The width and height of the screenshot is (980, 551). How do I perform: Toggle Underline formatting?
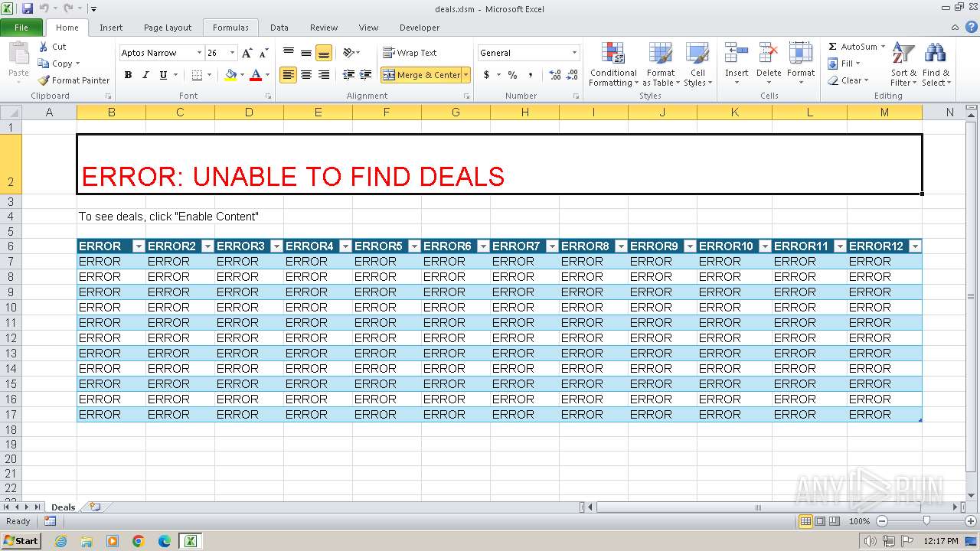point(163,75)
